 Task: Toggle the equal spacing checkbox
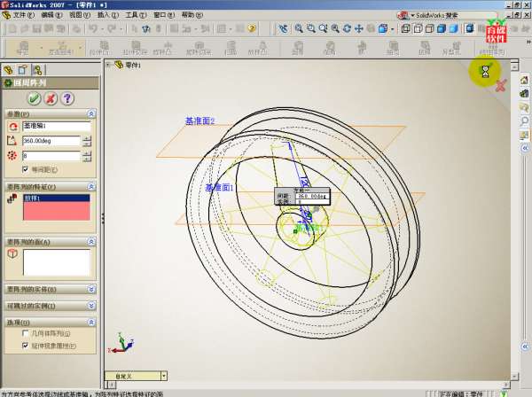[x=26, y=169]
